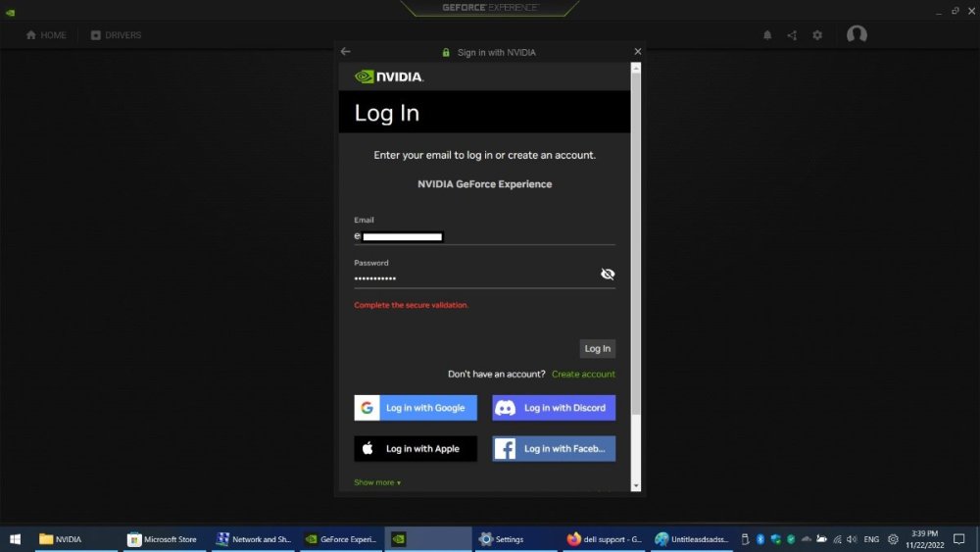Click the NVIDIA icon in the title bar
This screenshot has height=552, width=980.
coord(10,12)
